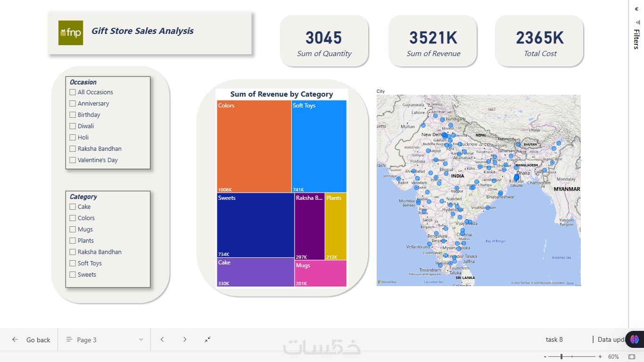The image size is (644, 362).
Task: Expand the Filters pane with the double chevron
Action: pos(636,9)
